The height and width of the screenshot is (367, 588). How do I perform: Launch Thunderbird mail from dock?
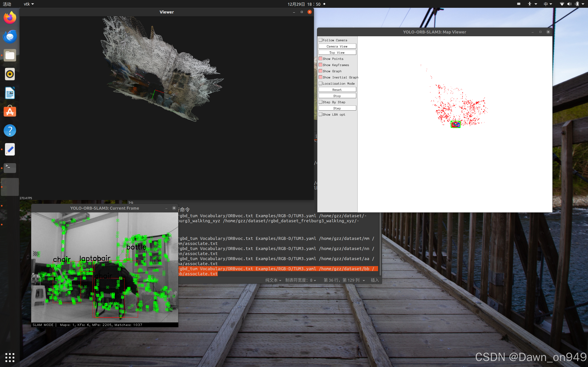point(10,37)
